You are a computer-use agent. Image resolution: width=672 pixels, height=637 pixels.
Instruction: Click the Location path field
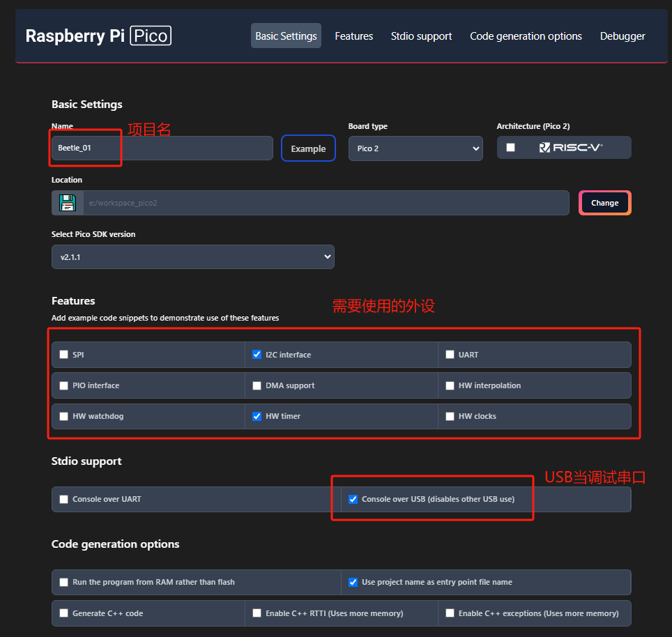coord(326,203)
